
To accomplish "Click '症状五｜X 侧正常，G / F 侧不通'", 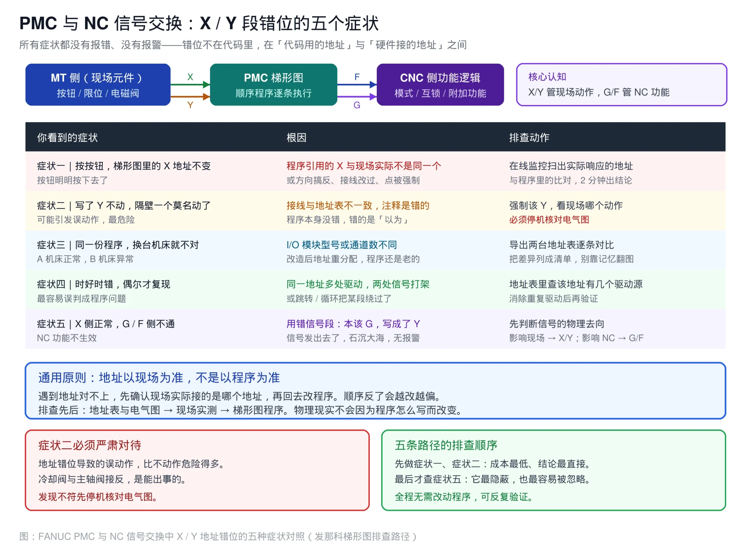I will pos(106,324).
